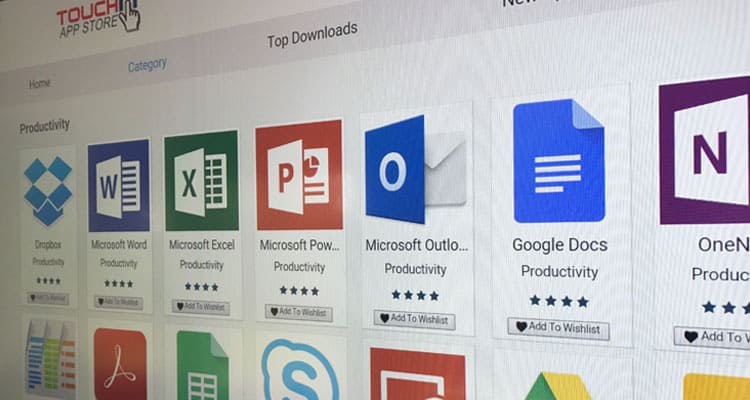Click the Dropbox title text

point(48,244)
